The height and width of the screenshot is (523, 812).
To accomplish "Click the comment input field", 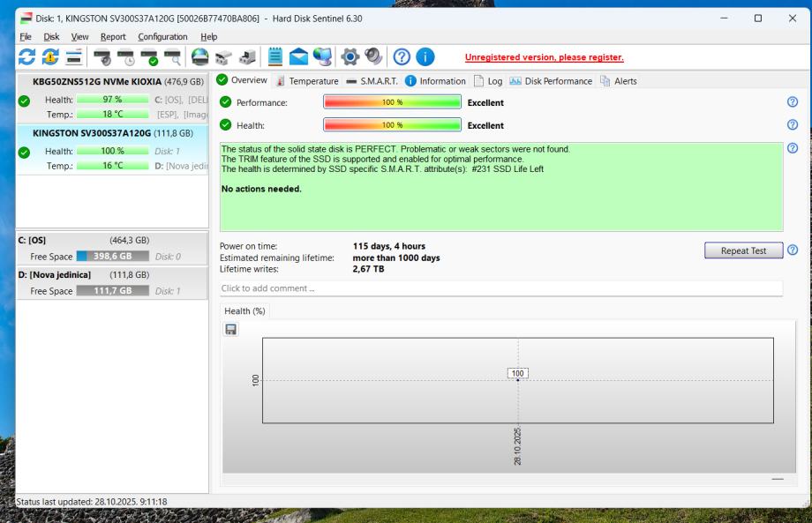I will (500, 288).
